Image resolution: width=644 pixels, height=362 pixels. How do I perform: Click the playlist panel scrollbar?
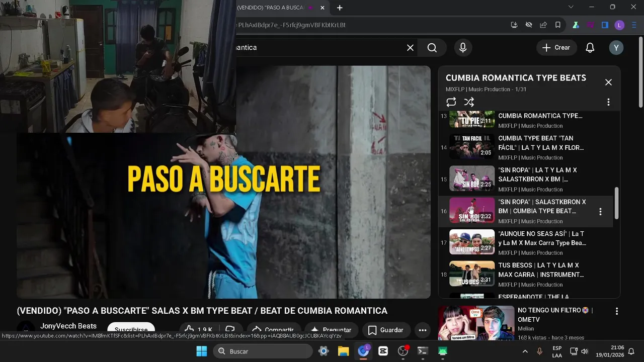(x=616, y=203)
